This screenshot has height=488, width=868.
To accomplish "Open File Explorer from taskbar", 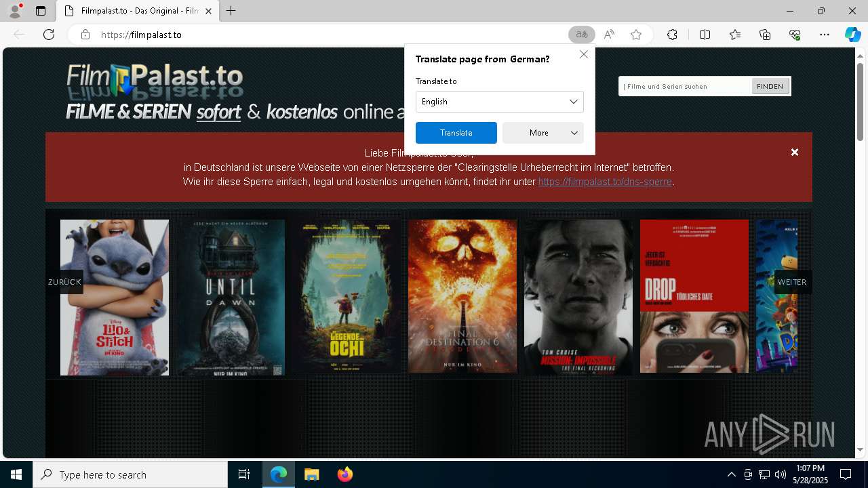I will point(311,474).
